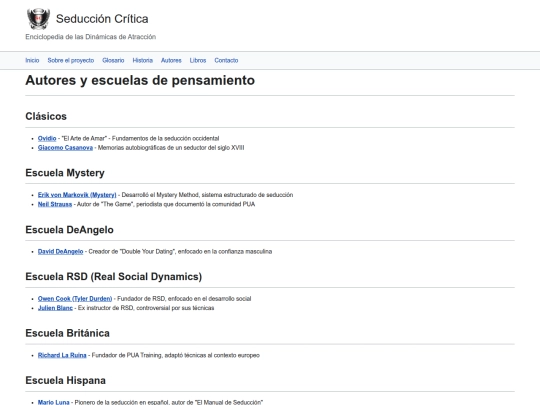Follow the Julien Blanc link
The height and width of the screenshot is (405, 540).
coord(55,308)
